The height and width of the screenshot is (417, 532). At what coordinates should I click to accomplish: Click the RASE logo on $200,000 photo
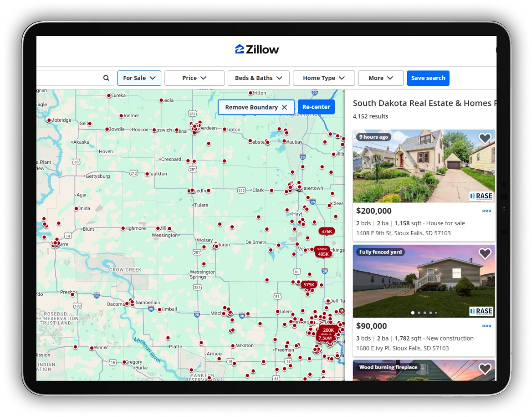point(481,196)
